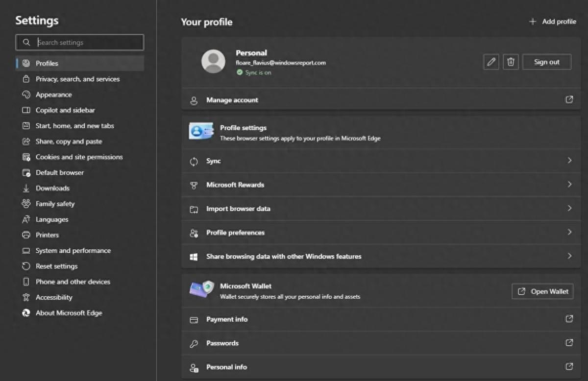The height and width of the screenshot is (381, 588).
Task: Edit the Personal profile with the pencil icon
Action: (x=491, y=62)
